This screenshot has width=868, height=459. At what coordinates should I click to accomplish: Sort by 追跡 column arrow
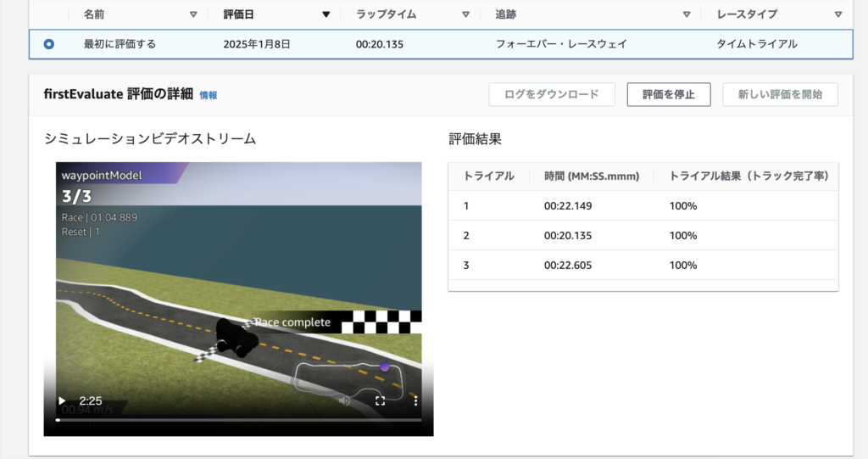pyautogui.click(x=687, y=14)
